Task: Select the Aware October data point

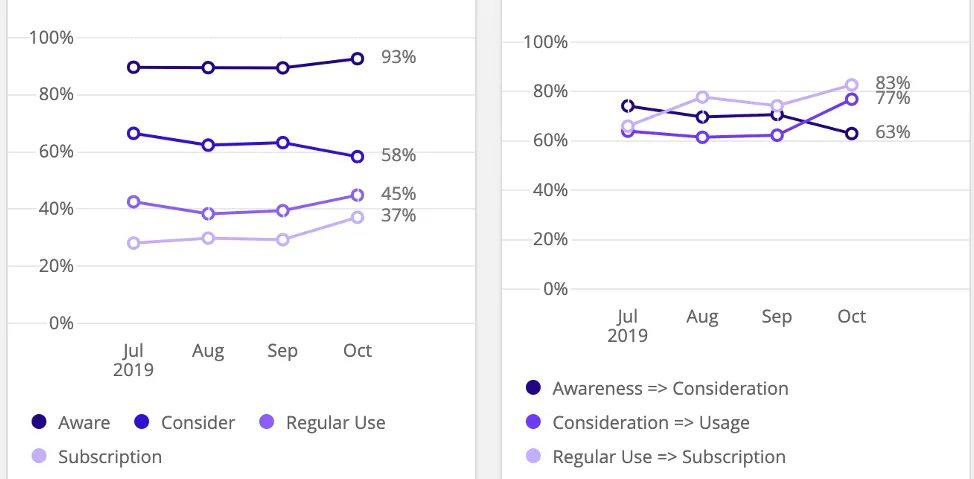Action: (x=357, y=59)
